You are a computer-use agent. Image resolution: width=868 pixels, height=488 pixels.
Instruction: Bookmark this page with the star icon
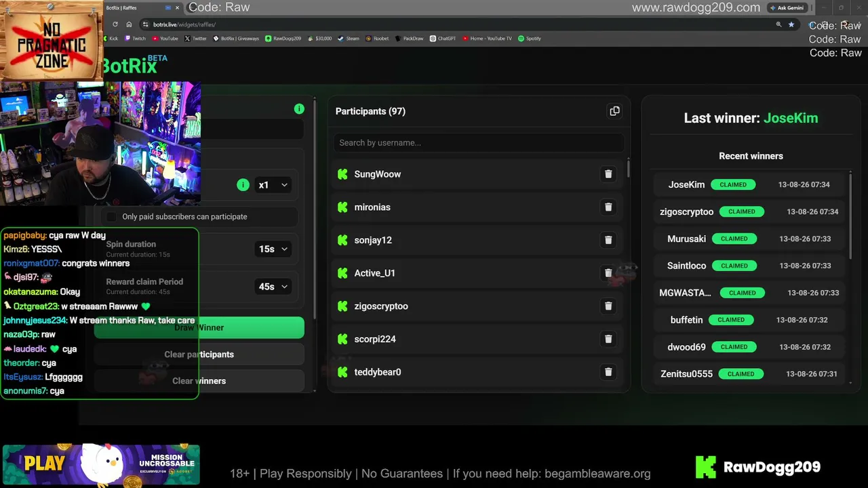click(x=791, y=24)
